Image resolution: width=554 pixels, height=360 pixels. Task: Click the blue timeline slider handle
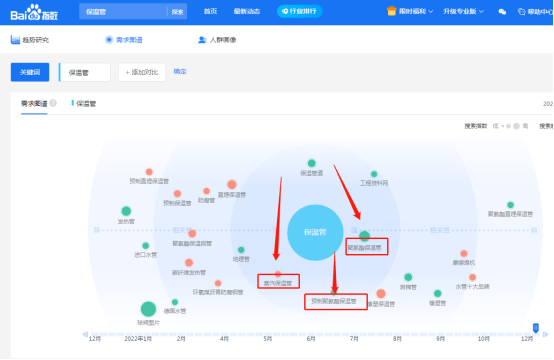(x=536, y=328)
